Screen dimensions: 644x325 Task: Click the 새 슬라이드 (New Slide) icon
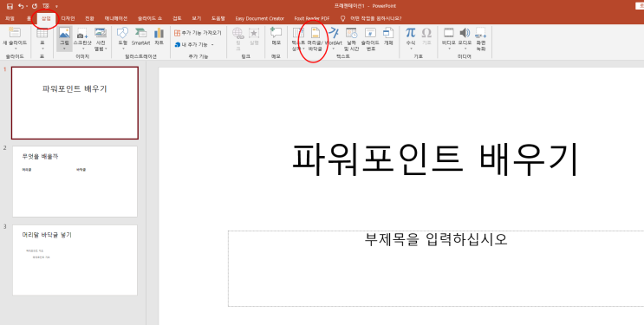pyautogui.click(x=15, y=32)
